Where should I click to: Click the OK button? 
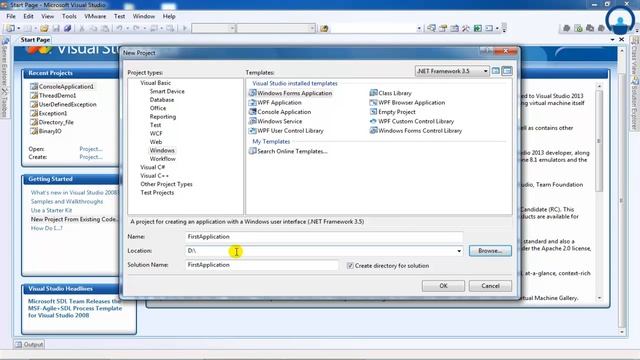443,286
